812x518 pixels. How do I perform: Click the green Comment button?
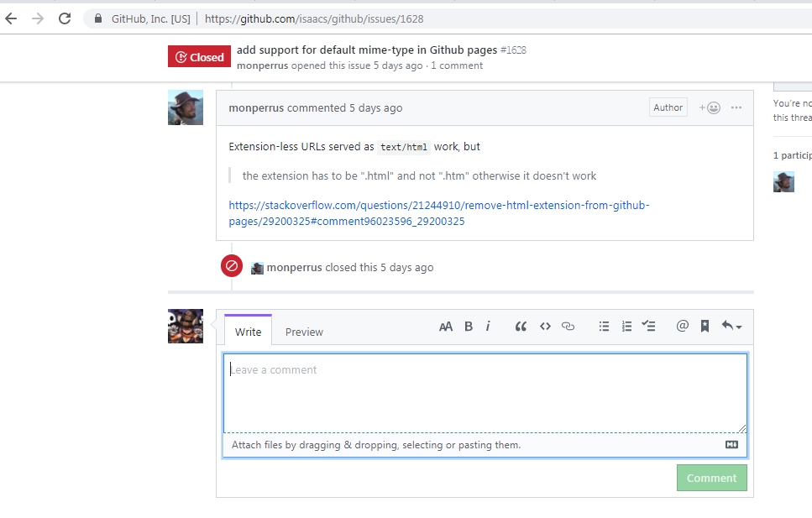pos(711,478)
